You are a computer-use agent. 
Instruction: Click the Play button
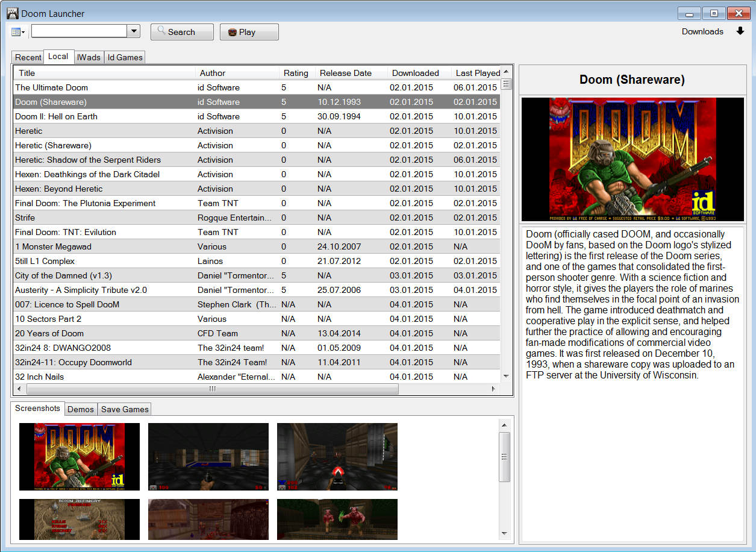tap(249, 32)
